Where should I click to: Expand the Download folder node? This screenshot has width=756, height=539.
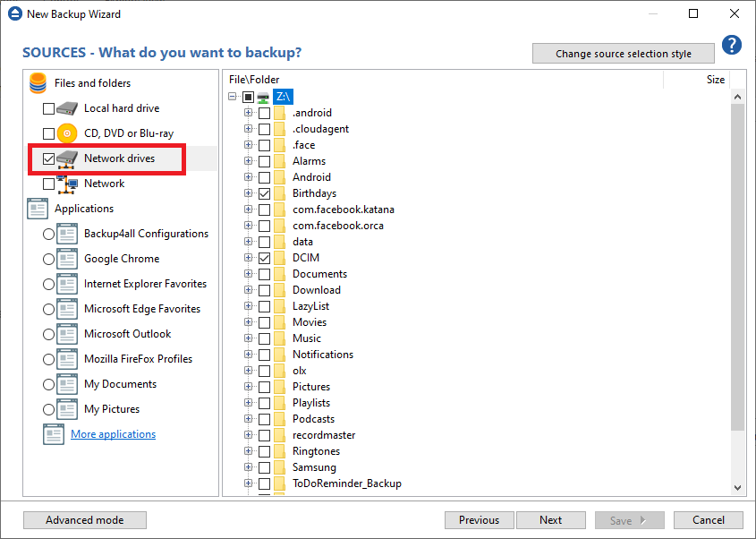[x=249, y=290]
